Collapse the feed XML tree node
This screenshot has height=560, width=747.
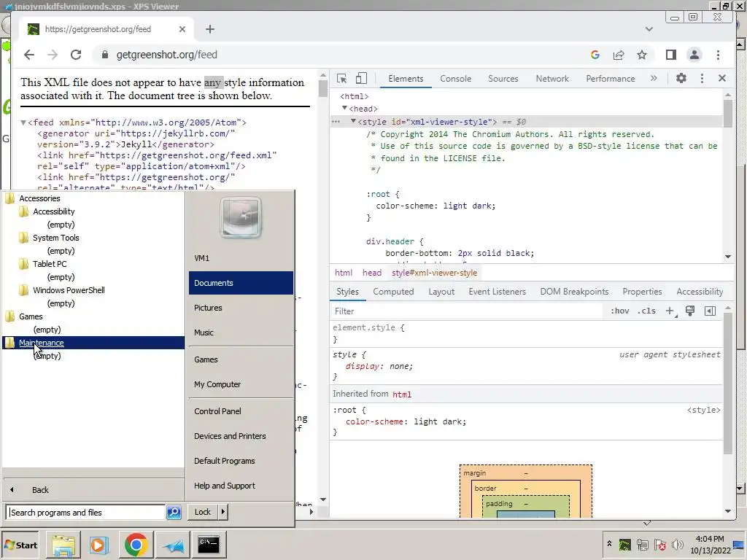[23, 122]
